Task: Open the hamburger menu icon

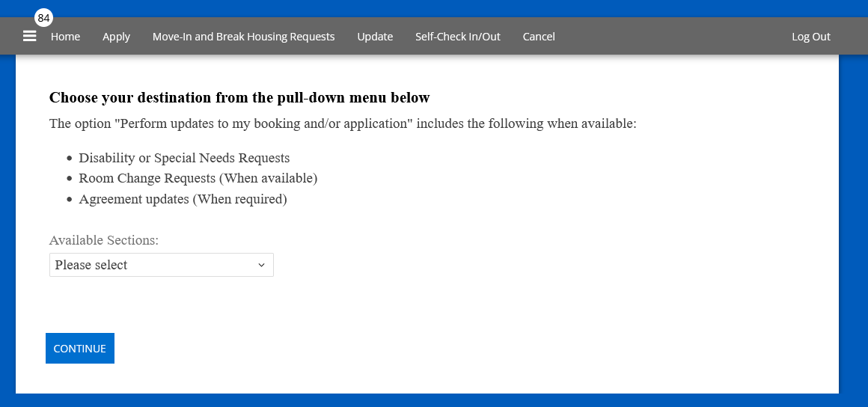Action: 30,36
